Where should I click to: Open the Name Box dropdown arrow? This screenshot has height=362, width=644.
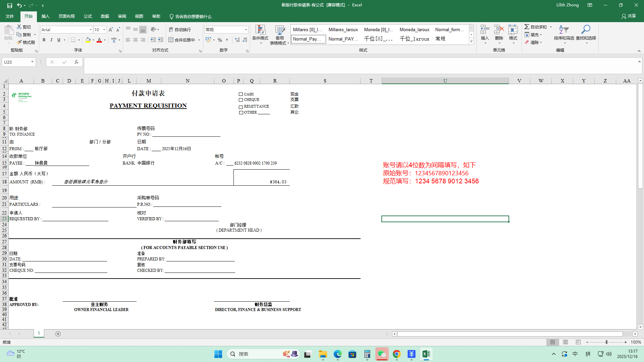point(32,62)
